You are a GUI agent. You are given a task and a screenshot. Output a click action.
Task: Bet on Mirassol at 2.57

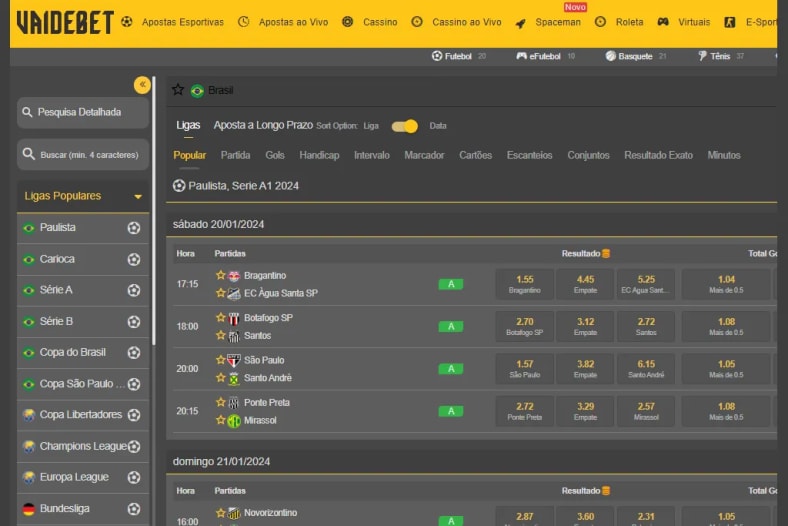[x=646, y=411]
